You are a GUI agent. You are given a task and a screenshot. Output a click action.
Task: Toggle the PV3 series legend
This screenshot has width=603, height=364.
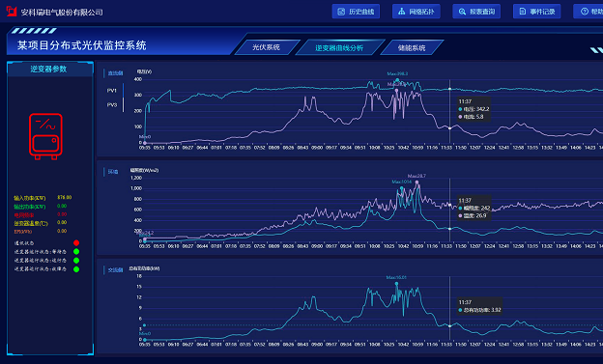pyautogui.click(x=112, y=105)
